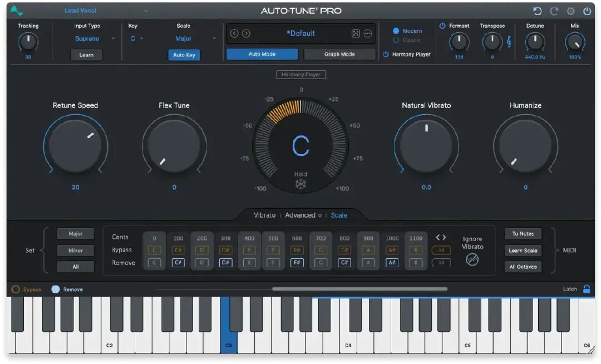Click the Auto Key button
Screen dimensions: 601x364
tap(184, 55)
